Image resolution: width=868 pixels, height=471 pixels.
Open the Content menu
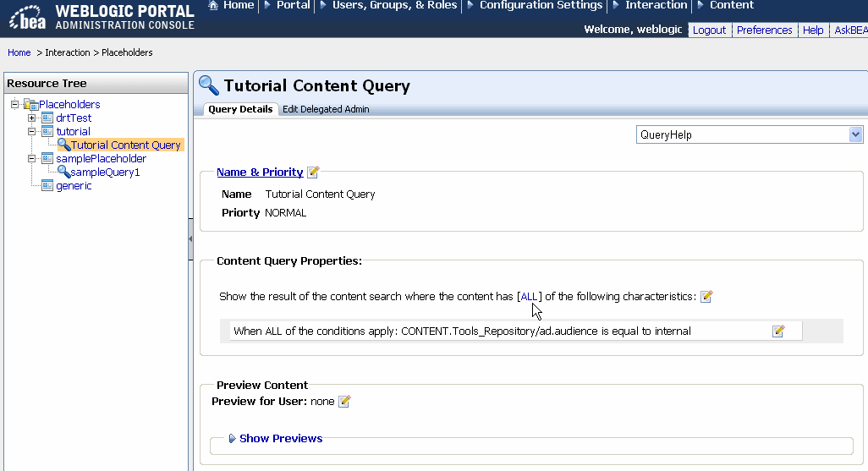pos(731,5)
